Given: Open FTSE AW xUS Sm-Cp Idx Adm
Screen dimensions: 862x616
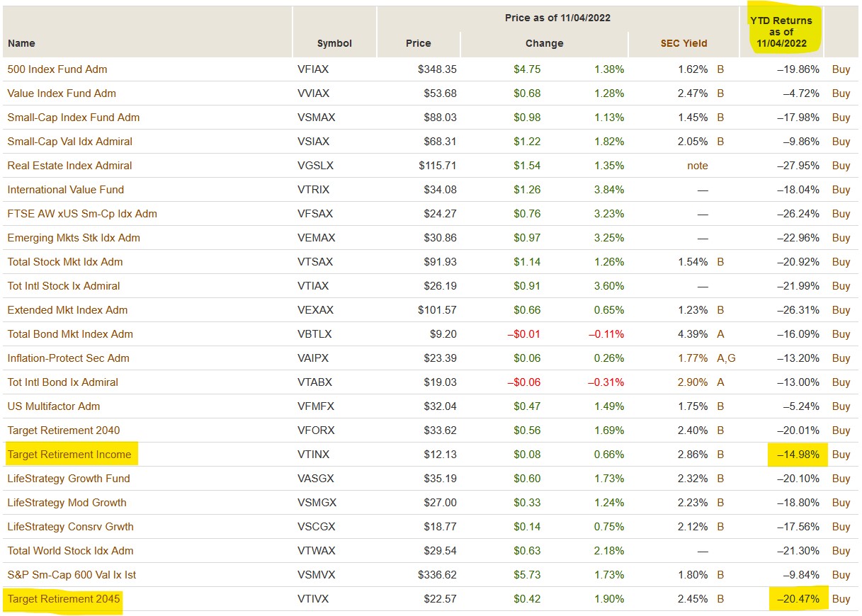Looking at the screenshot, I should click(x=82, y=214).
